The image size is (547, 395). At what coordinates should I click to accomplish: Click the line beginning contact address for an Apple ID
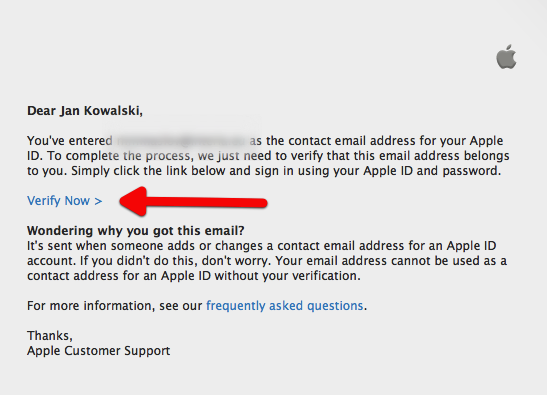click(x=194, y=276)
